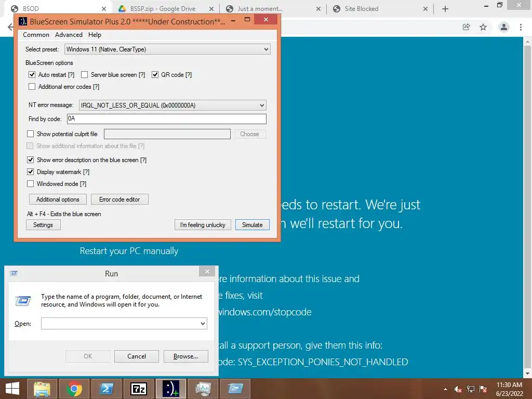This screenshot has height=399, width=532.
Task: Check Show potential culprit file
Action: click(30, 134)
